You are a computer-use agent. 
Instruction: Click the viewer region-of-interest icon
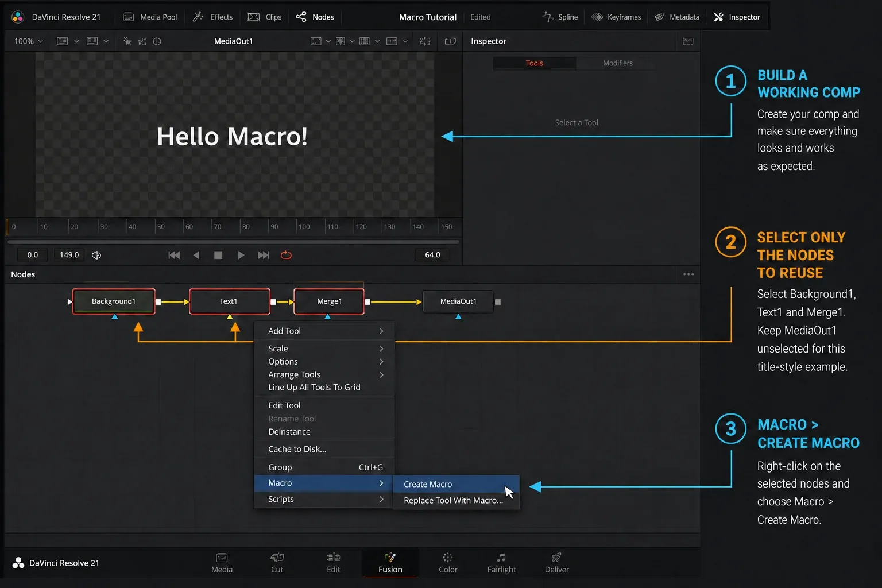tap(316, 41)
